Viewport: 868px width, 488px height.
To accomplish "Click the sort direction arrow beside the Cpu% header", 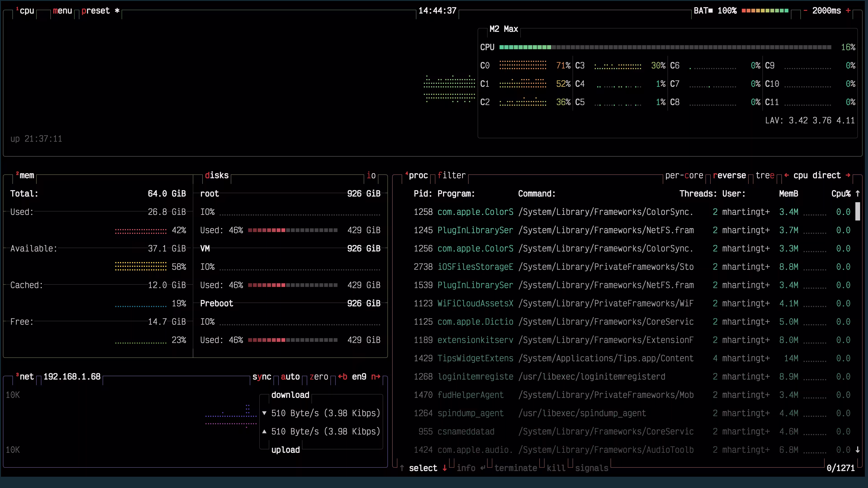I will click(x=858, y=193).
